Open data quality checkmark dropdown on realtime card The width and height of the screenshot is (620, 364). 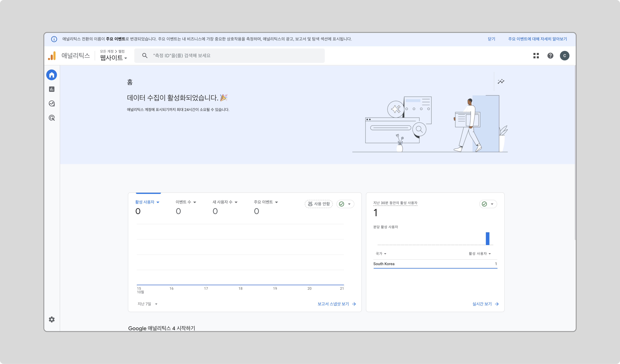488,204
